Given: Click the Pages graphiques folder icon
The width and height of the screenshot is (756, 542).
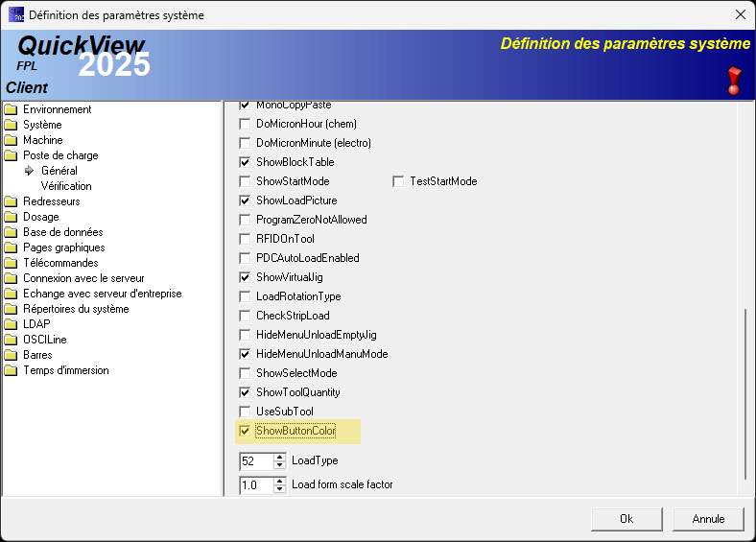Looking at the screenshot, I should tap(11, 247).
